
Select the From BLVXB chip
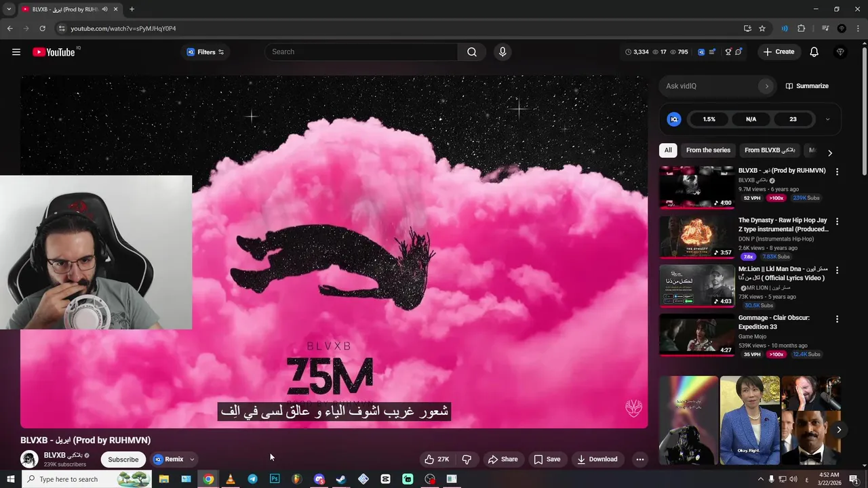pos(770,150)
